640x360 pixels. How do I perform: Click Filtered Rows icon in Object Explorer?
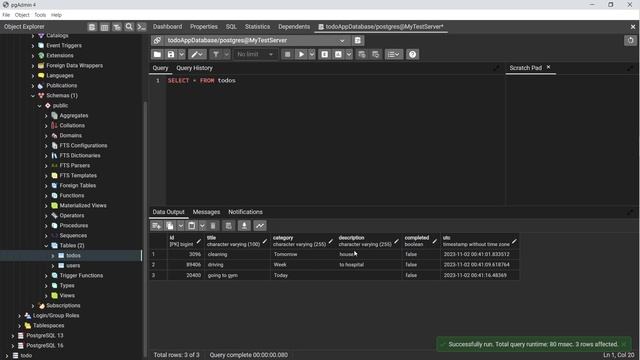[117, 27]
